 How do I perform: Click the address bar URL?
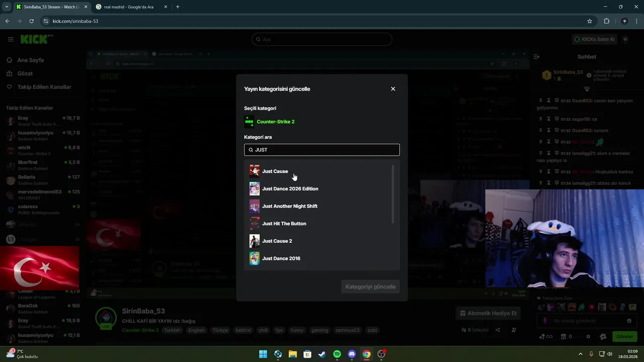point(75,21)
